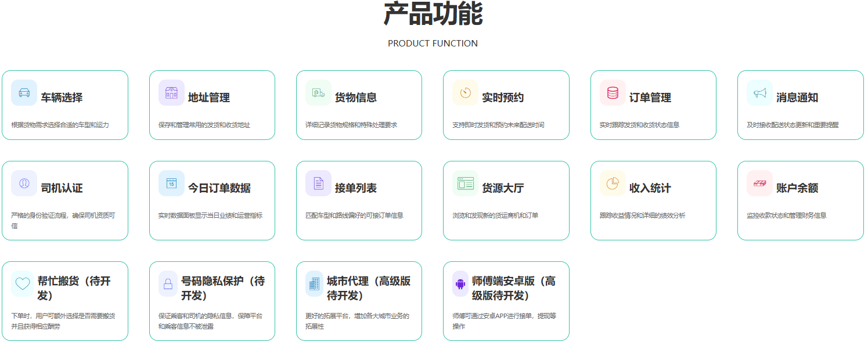Click the clock icon for 实时预约

465,93
